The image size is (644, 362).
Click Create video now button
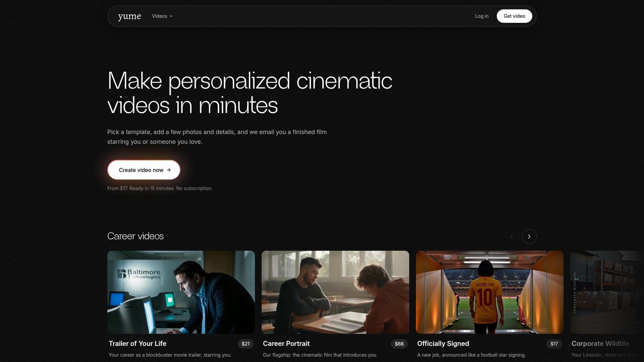click(144, 170)
